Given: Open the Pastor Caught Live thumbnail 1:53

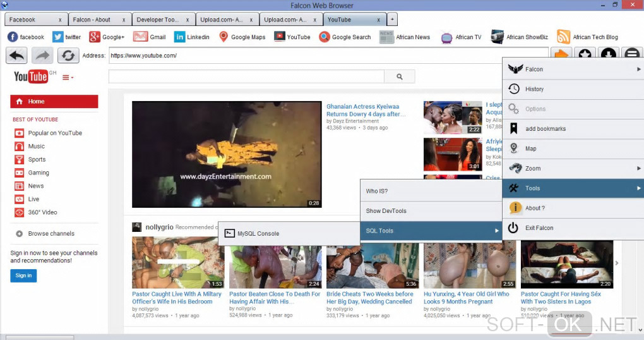Looking at the screenshot, I should click(178, 262).
